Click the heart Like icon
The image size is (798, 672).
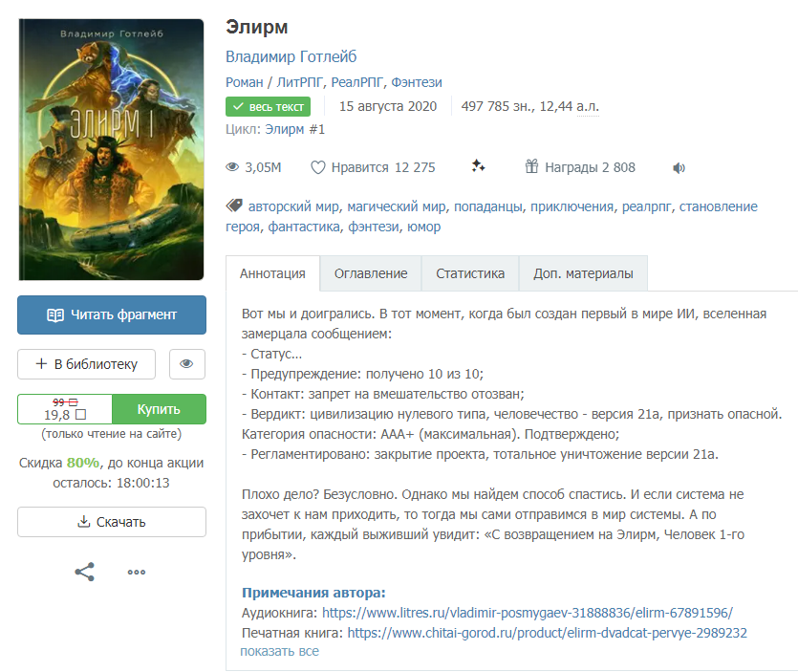[318, 167]
